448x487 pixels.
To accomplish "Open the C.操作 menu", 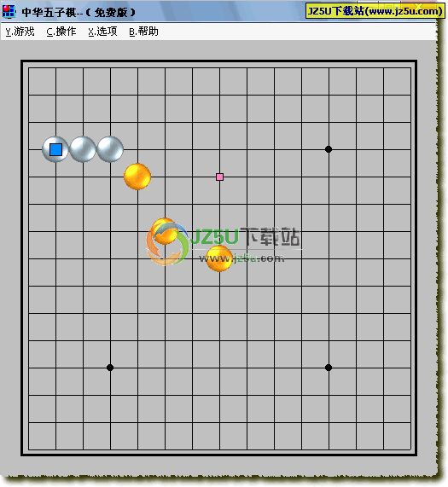I will coord(61,32).
